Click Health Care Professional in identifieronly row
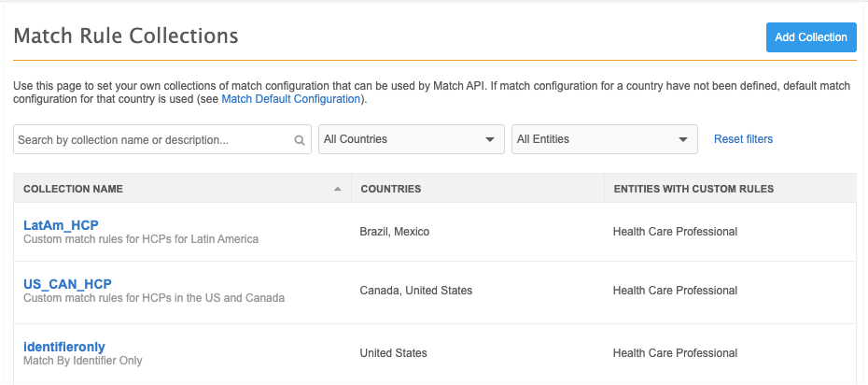The image size is (868, 385). (x=675, y=353)
